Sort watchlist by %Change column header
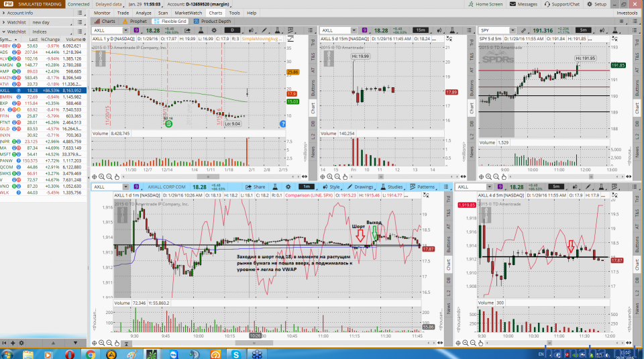The height and width of the screenshot is (359, 644). tap(50, 40)
